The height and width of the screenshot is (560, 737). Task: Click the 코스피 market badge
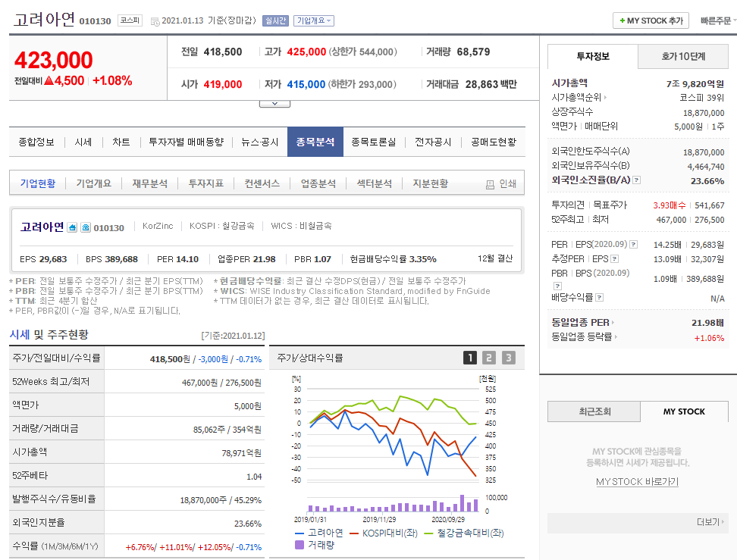pyautogui.click(x=130, y=20)
